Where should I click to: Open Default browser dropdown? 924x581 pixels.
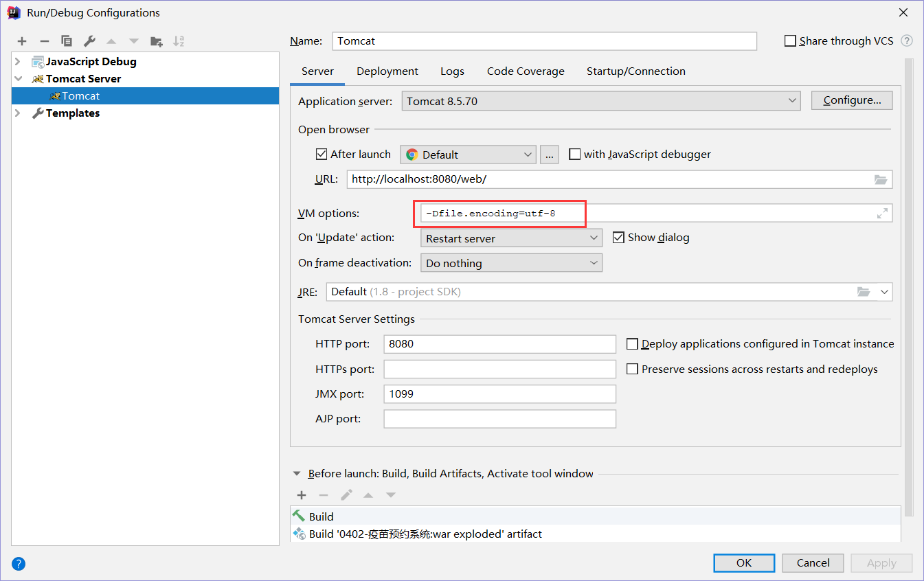click(x=468, y=155)
